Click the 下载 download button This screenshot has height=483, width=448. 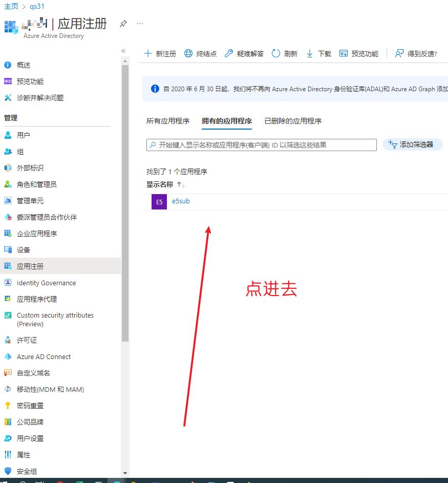[318, 54]
